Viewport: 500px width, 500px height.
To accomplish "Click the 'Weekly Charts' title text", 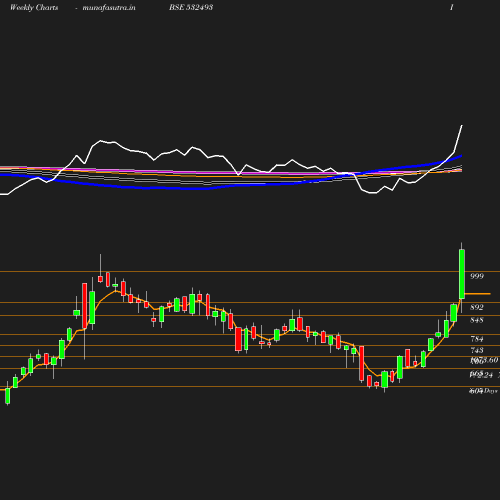I will (34, 8).
